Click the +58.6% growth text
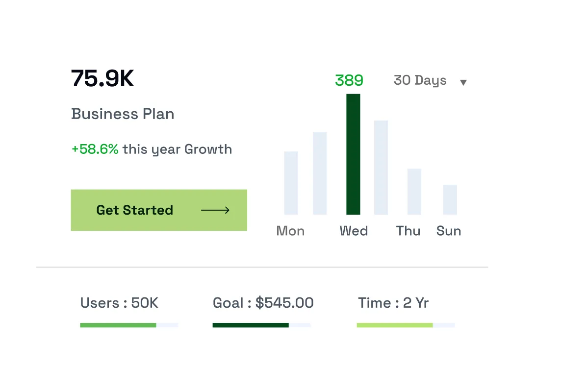 click(95, 149)
